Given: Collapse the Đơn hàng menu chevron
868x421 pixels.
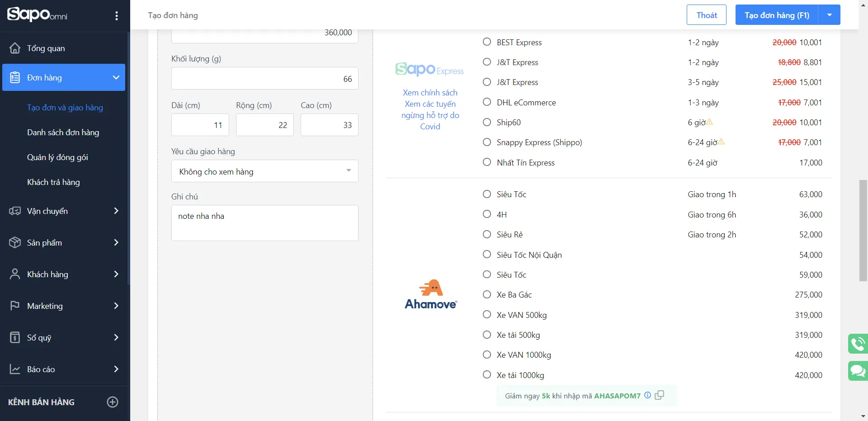Looking at the screenshot, I should point(116,77).
